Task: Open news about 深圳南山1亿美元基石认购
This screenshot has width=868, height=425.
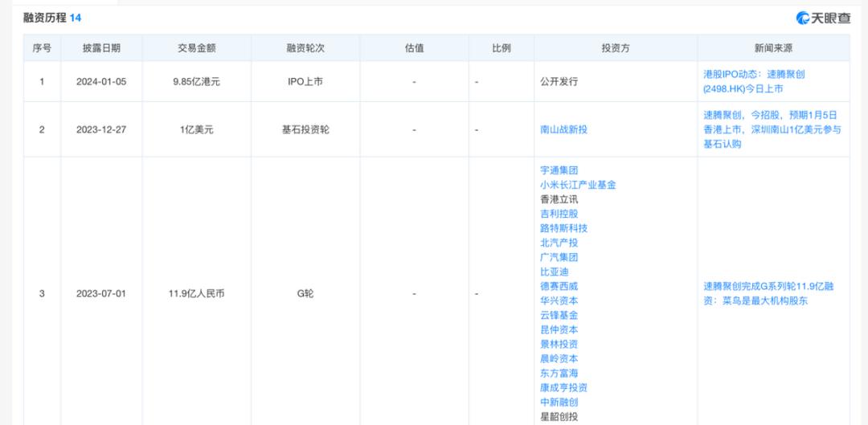Action: point(772,129)
